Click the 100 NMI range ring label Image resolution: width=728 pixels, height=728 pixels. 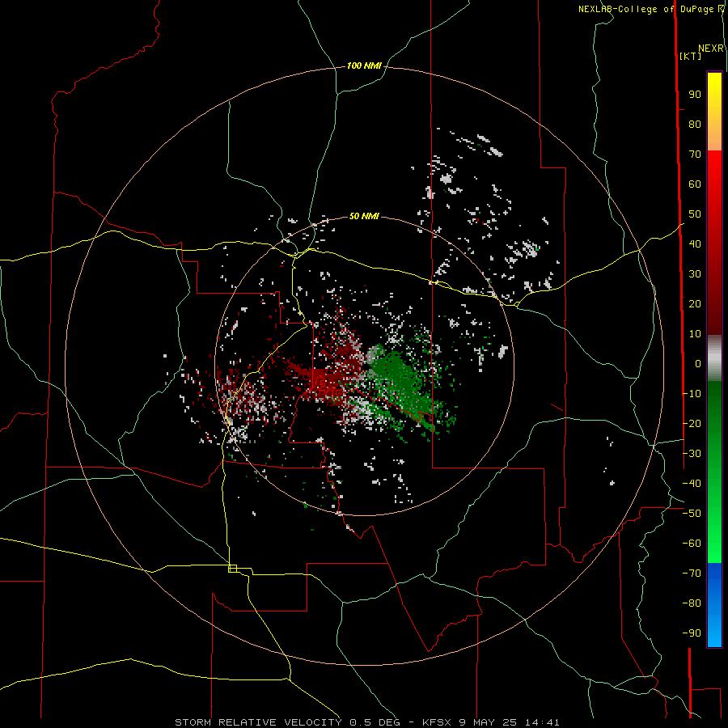pos(364,66)
